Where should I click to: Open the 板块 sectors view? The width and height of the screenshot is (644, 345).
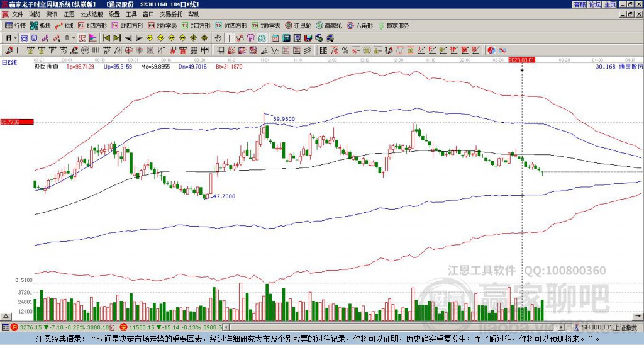[x=40, y=25]
